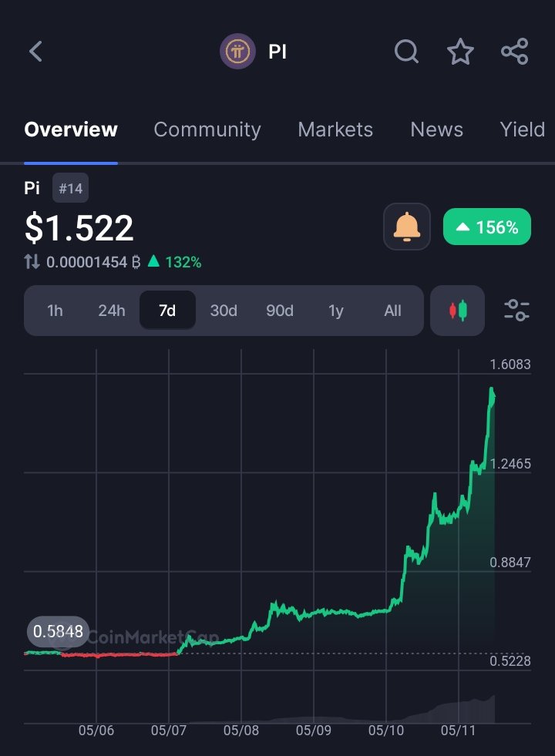Tap the 05/08 date label
The height and width of the screenshot is (756, 555).
(x=241, y=731)
